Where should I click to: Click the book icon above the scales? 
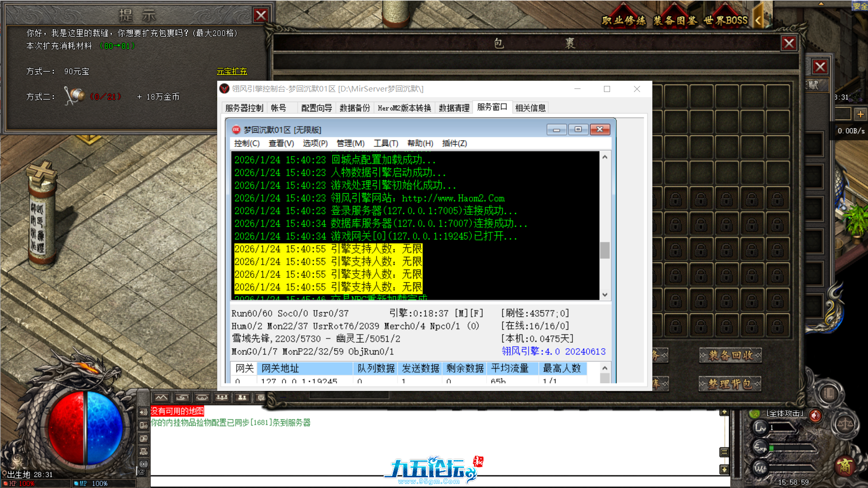(829, 393)
